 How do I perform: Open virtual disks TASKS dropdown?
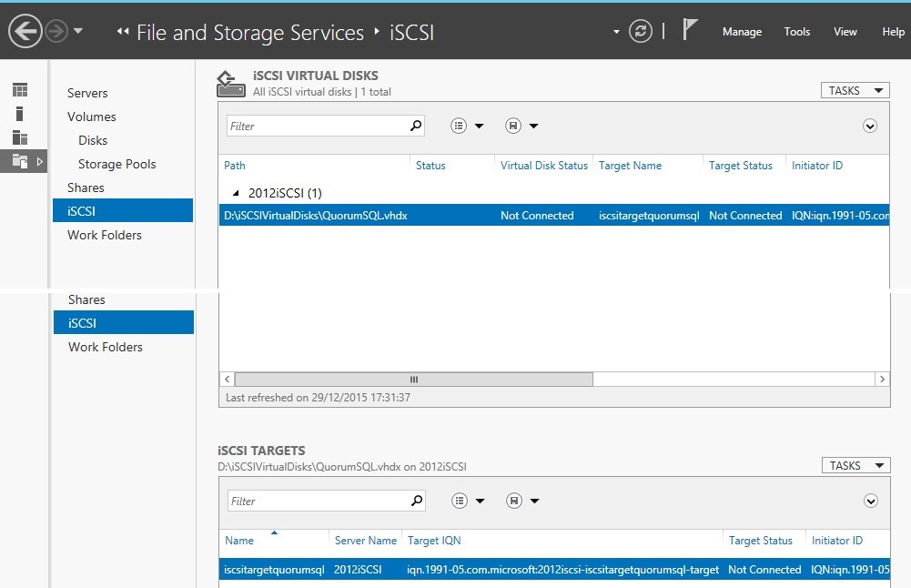(855, 90)
